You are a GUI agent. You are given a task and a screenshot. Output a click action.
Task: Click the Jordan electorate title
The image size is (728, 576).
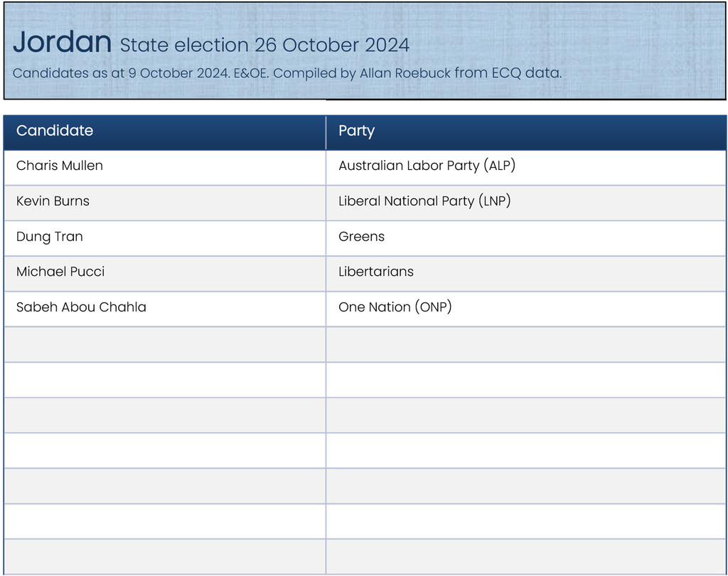click(63, 43)
